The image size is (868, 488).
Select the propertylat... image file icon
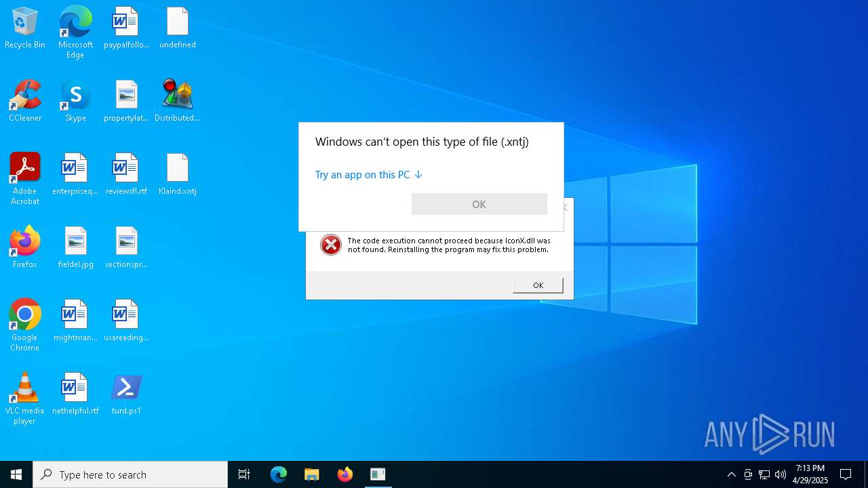[126, 101]
